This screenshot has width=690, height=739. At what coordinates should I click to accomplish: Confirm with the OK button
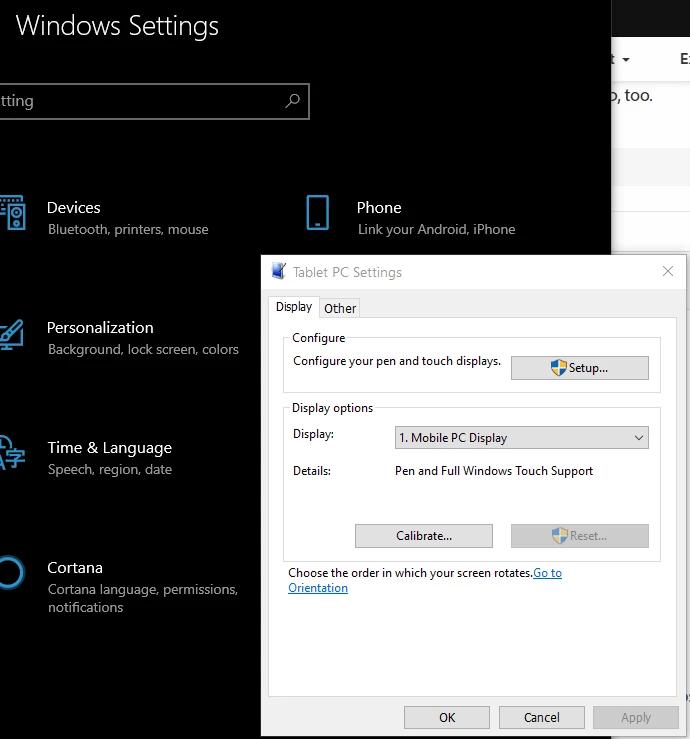(447, 717)
